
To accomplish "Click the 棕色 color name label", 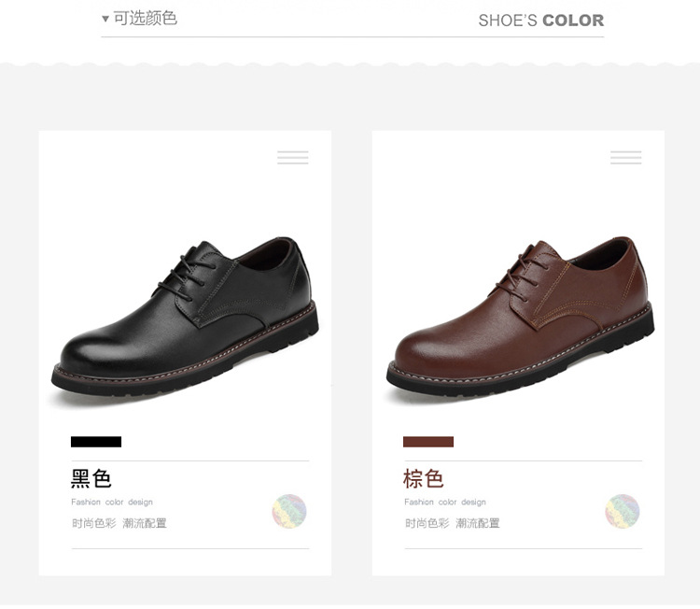I will point(424,479).
